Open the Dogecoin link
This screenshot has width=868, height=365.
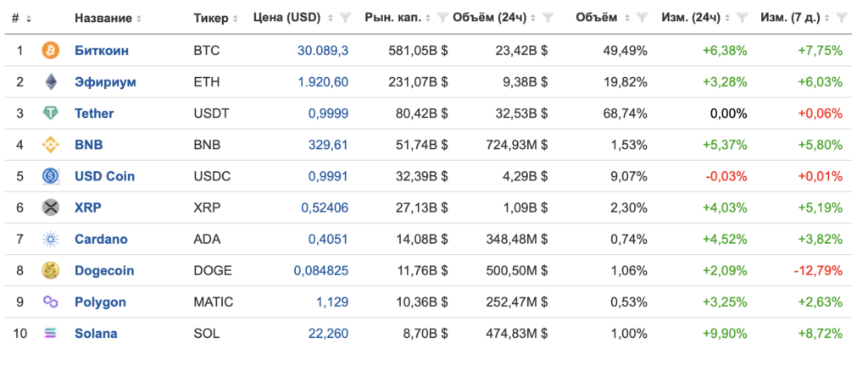click(x=104, y=271)
